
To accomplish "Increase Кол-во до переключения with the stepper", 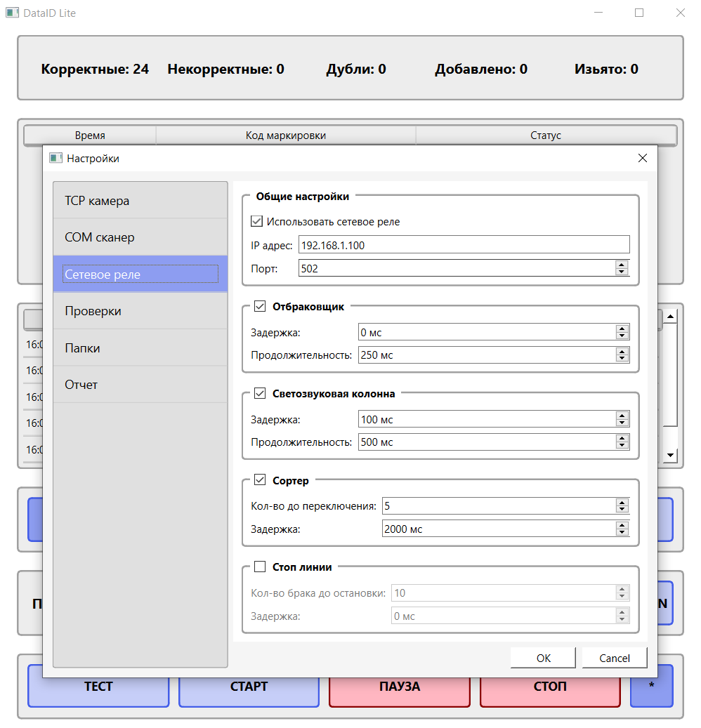I will pos(622,501).
